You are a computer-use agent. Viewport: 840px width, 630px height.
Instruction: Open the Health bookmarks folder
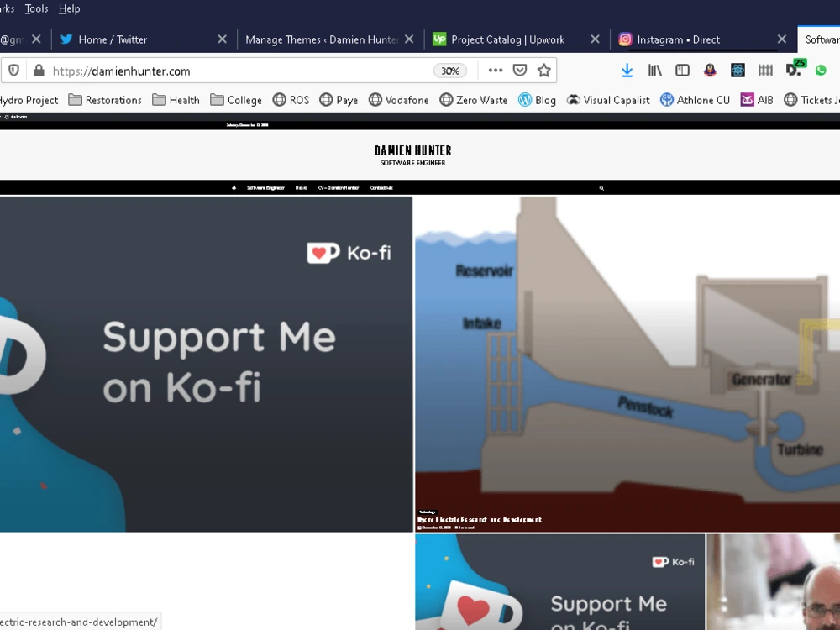click(x=176, y=100)
